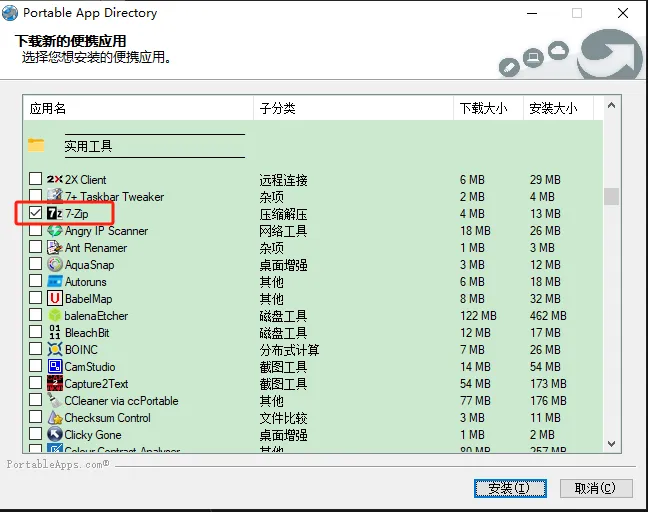Click the Ant Renamer icon
Screen dimensions: 648x512
(x=55, y=247)
